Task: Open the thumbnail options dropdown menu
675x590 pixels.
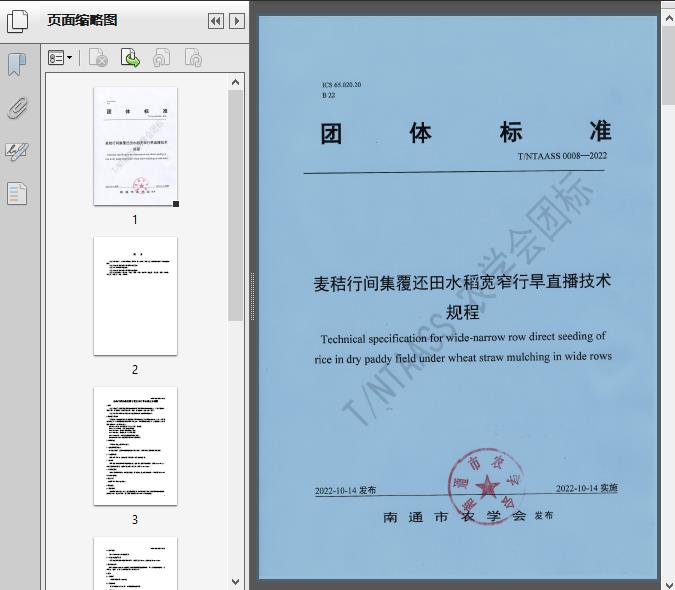Action: pos(60,58)
